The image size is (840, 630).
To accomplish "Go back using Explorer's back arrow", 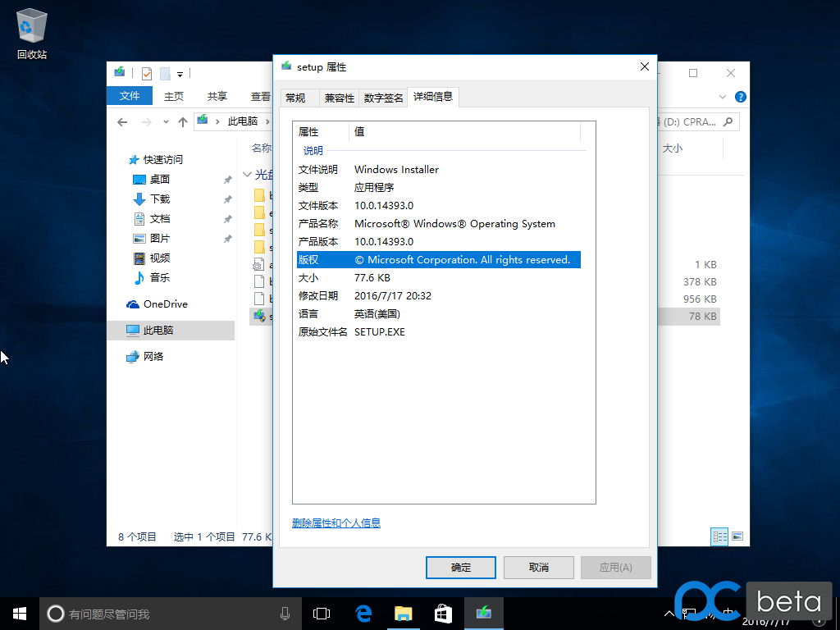I will click(x=122, y=122).
